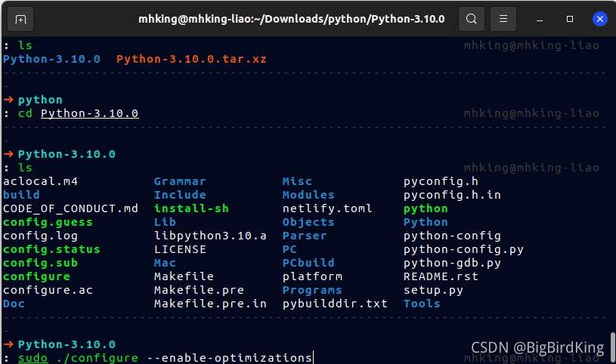This screenshot has width=616, height=364.
Task: Click the python-config entry without extension
Action: [452, 236]
